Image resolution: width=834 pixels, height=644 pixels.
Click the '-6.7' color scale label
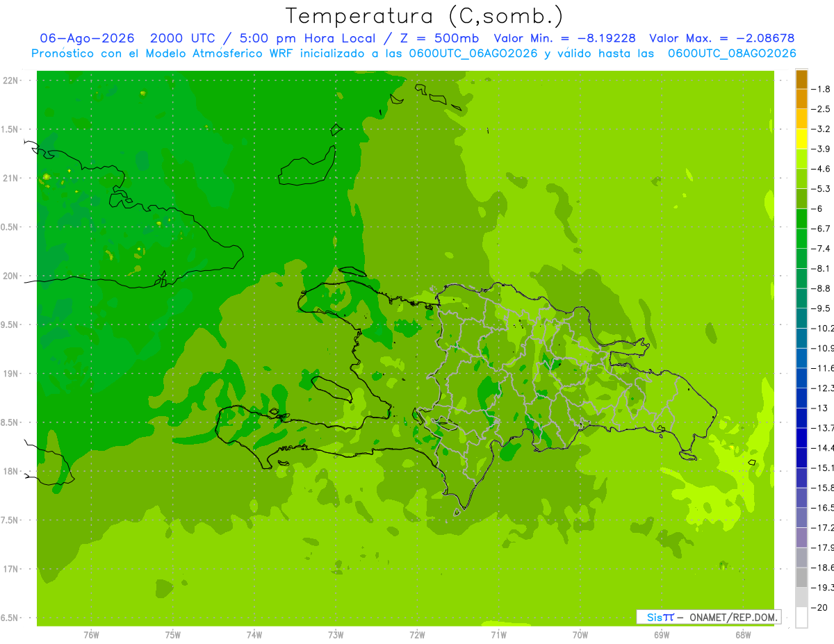coord(821,229)
